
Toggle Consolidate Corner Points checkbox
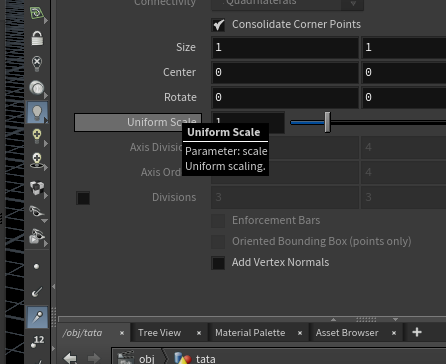(218, 25)
